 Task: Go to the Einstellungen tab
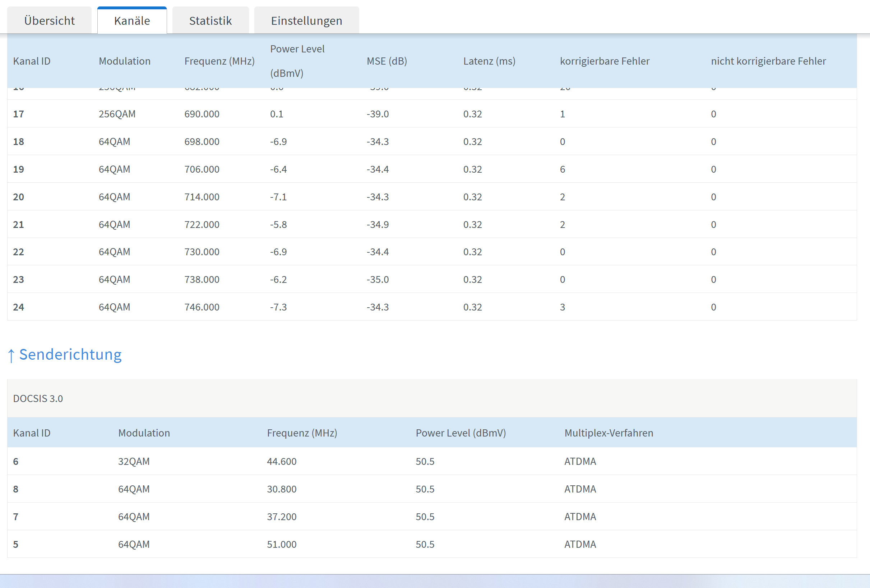(x=306, y=20)
